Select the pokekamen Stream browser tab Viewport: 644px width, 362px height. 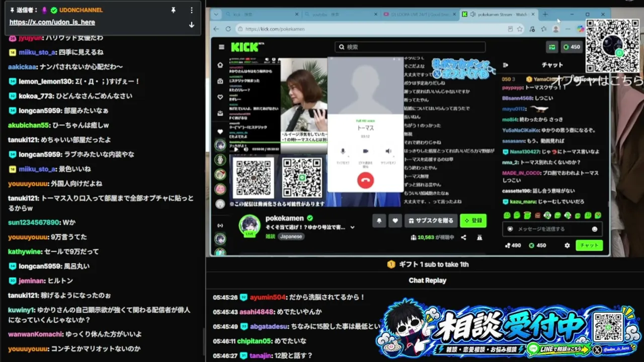[498, 15]
